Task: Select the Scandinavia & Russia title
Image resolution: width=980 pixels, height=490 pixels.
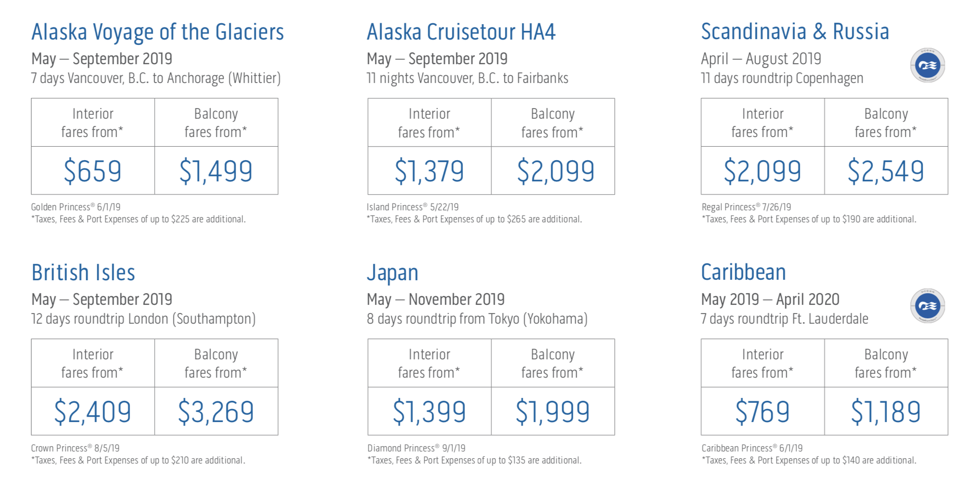Action: [795, 32]
